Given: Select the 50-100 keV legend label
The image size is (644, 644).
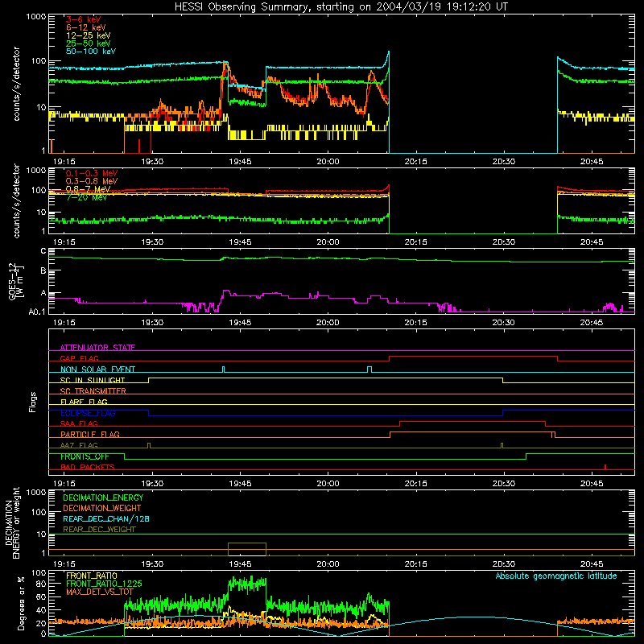Looking at the screenshot, I should tap(91, 51).
